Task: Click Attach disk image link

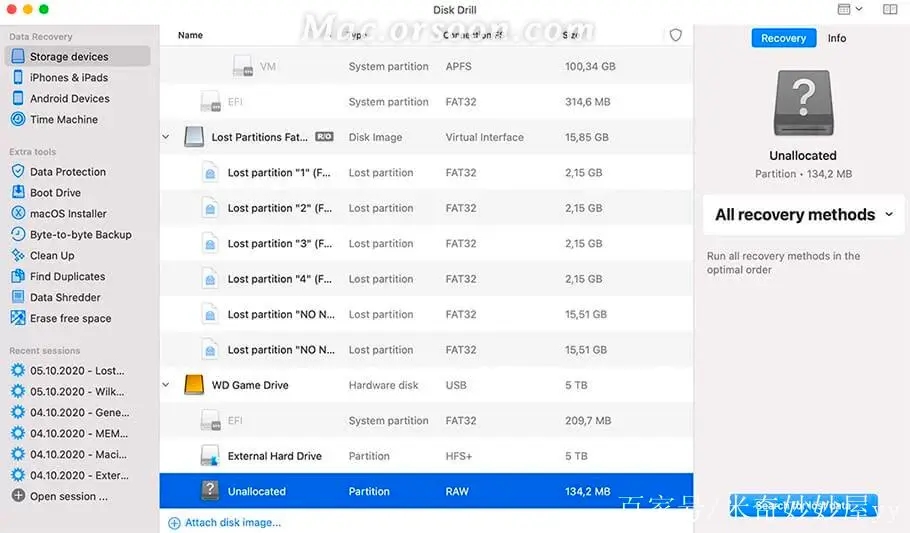Action: (233, 523)
